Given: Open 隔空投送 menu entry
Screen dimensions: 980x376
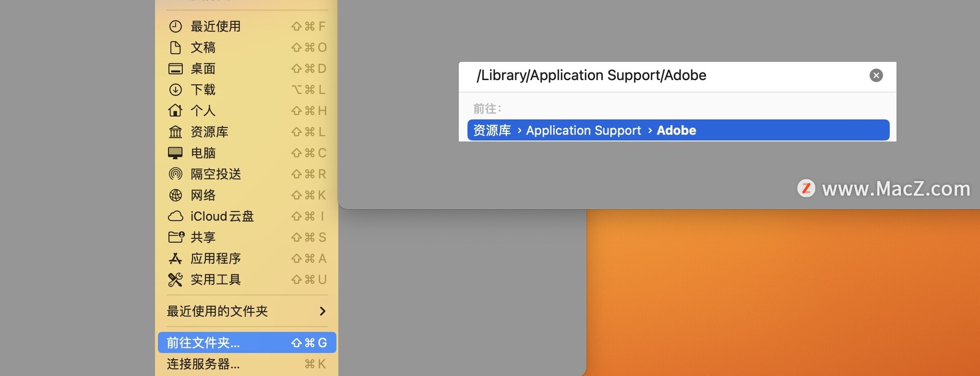Looking at the screenshot, I should coord(247,174).
